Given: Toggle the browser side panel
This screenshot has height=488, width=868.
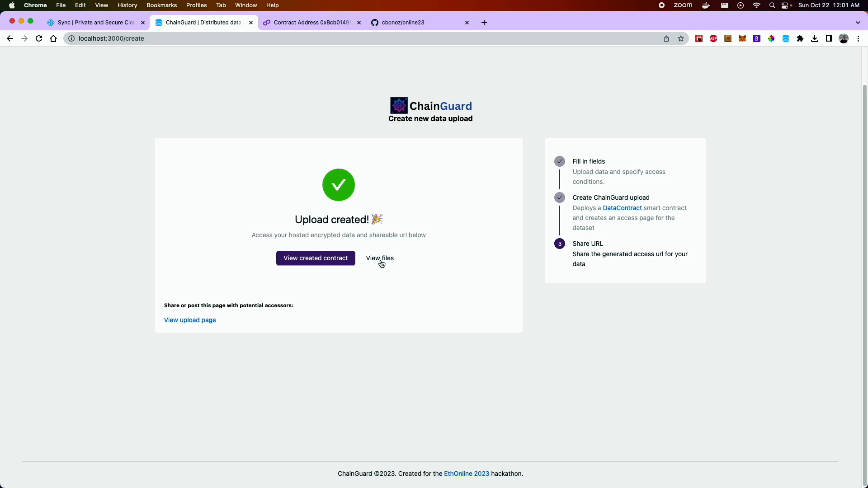Looking at the screenshot, I should pyautogui.click(x=829, y=38).
